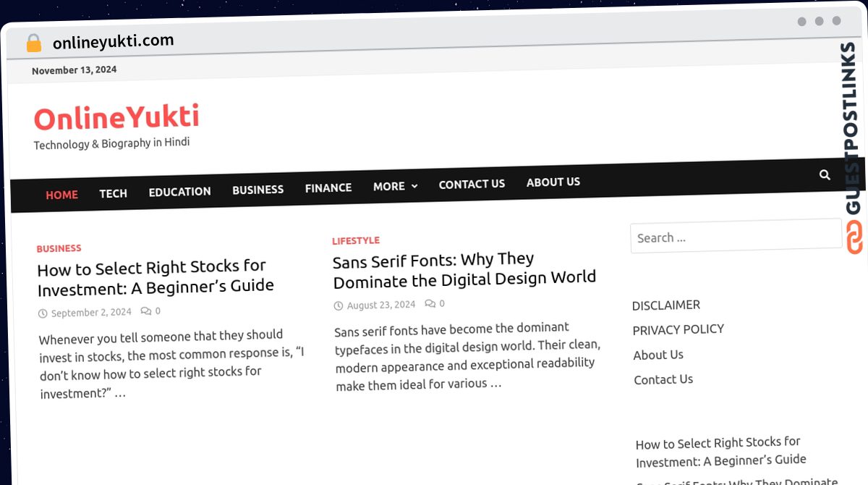Click comment bubble icon under Sans Serif article

(430, 304)
